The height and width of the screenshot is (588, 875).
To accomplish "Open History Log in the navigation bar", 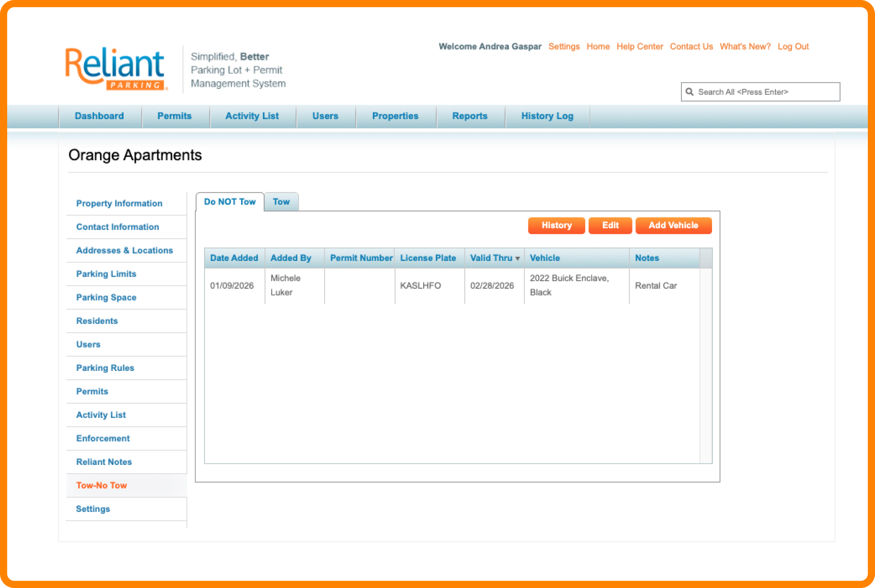I will coord(547,116).
